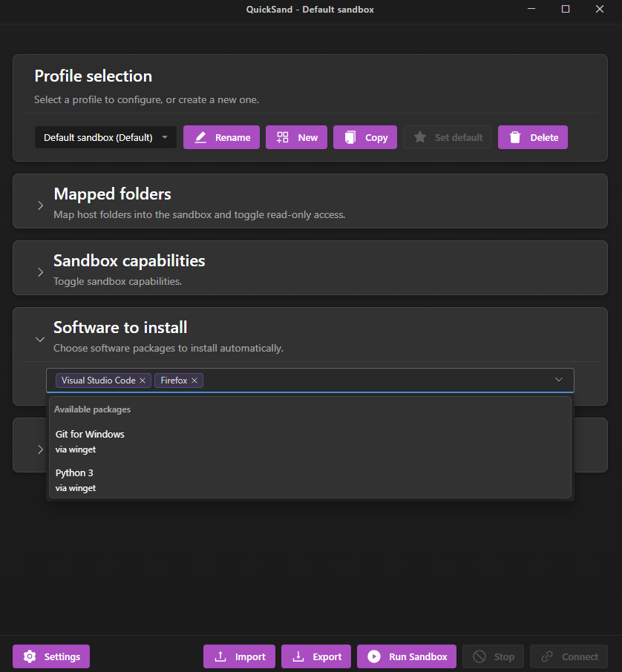Viewport: 622px width, 672px height.
Task: Open Settings via the gear icon
Action: click(x=29, y=656)
